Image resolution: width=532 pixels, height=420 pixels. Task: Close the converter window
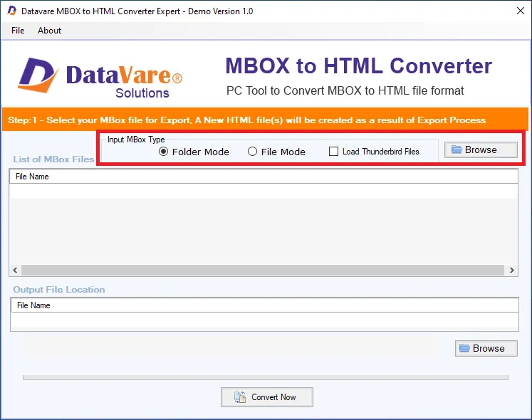click(x=520, y=11)
